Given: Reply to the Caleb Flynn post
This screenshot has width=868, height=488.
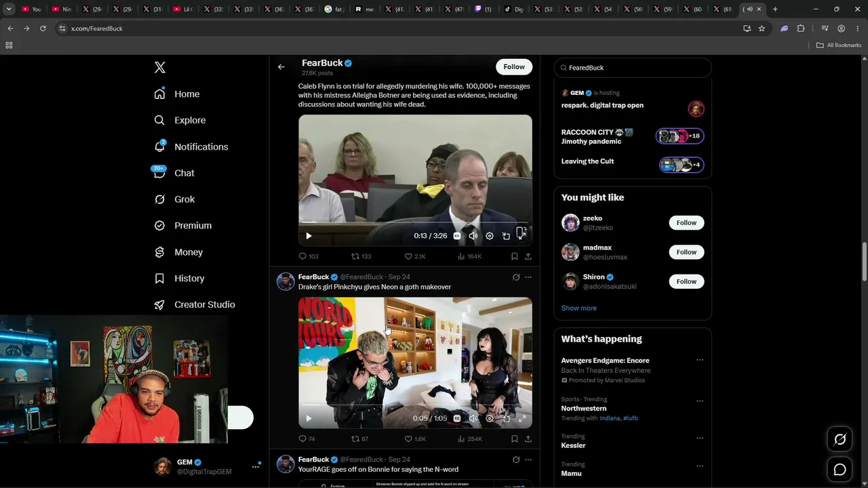Looking at the screenshot, I should (x=309, y=256).
